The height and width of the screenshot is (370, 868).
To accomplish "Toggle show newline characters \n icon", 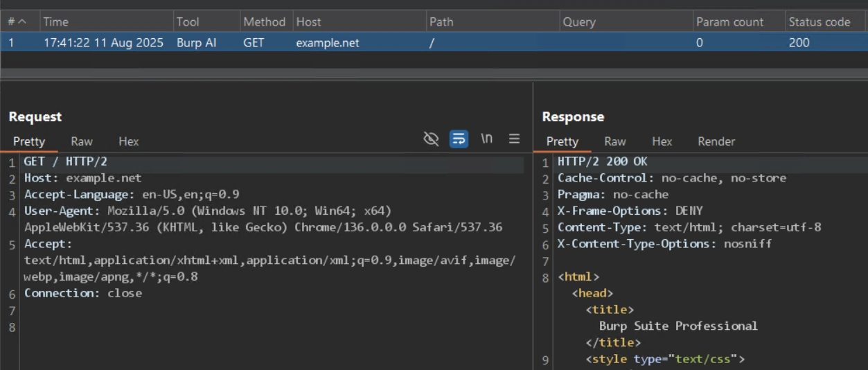I will click(487, 139).
